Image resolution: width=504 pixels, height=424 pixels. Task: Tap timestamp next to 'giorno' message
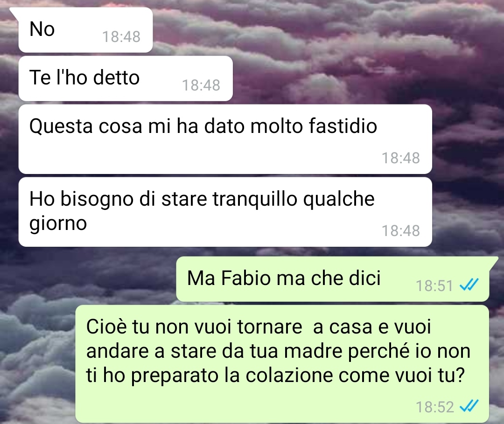(x=401, y=230)
